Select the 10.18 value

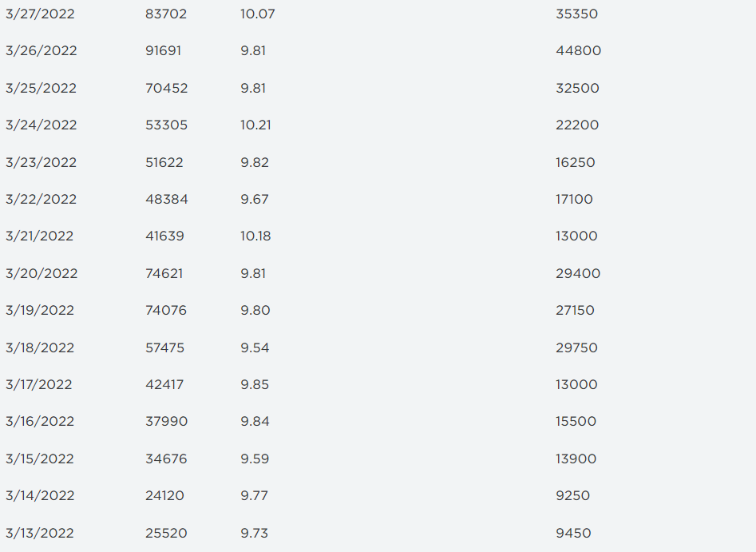[255, 236]
